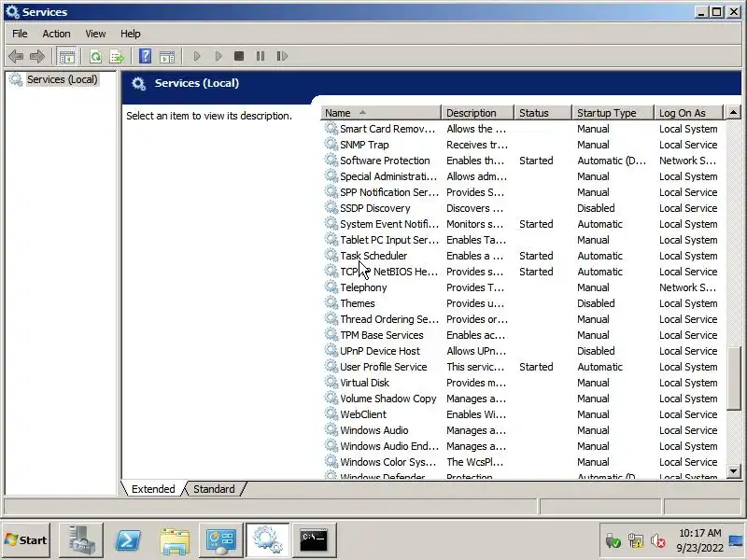Click Show/Hide Action Pane toolbar icon
Viewport: 747px width, 560px height.
tap(167, 56)
